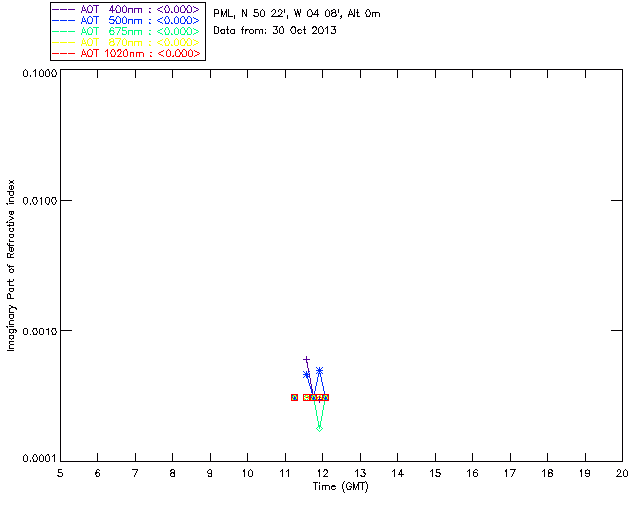Click the isolated red square marker near 11

click(x=294, y=397)
